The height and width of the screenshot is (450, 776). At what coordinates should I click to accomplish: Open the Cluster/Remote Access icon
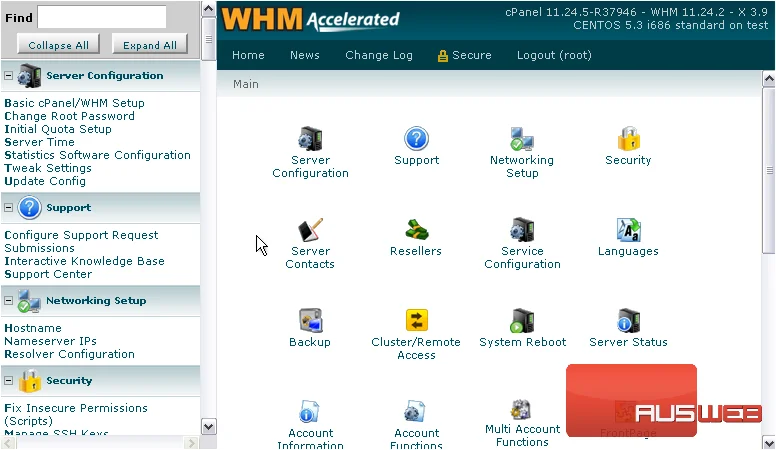pyautogui.click(x=416, y=321)
